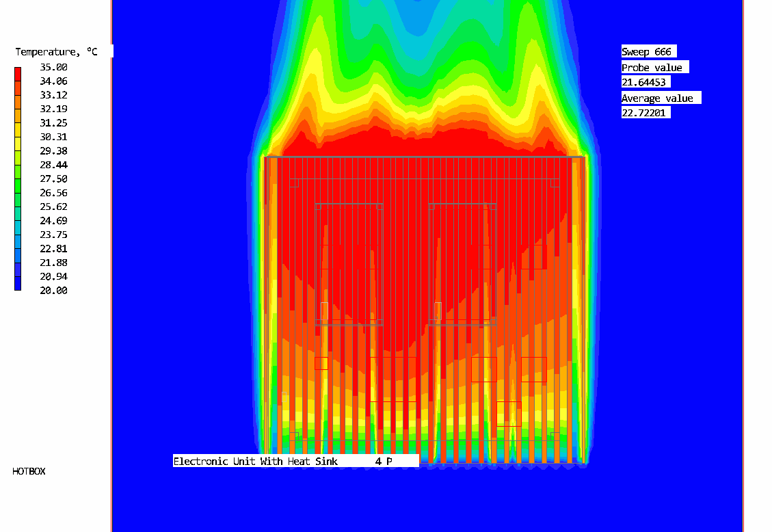Pick the yellow color bar segment near 30.31
The width and height of the screenshot is (772, 532).
pos(18,135)
